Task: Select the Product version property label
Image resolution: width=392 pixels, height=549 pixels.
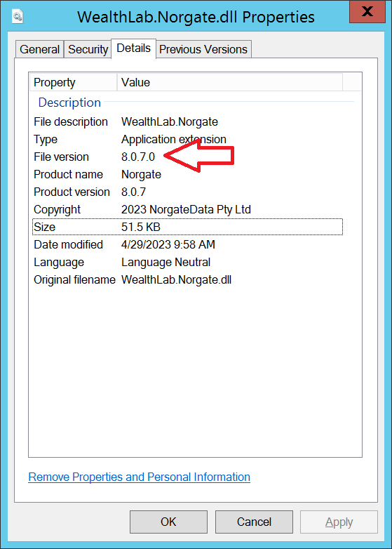Action: (72, 192)
